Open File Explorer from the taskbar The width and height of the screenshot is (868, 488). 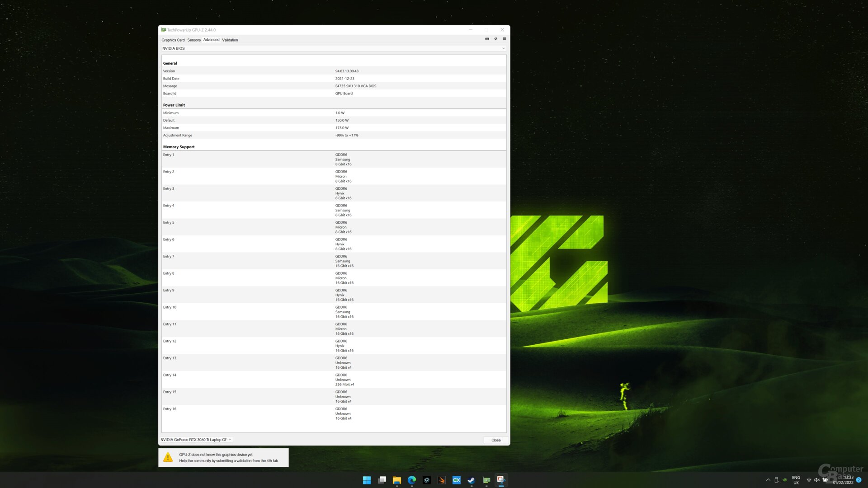coord(397,480)
